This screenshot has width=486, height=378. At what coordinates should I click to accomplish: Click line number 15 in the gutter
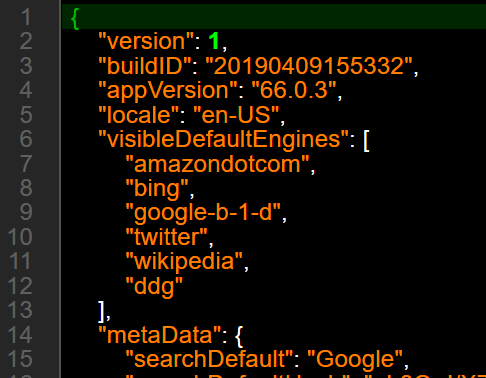[x=20, y=359]
